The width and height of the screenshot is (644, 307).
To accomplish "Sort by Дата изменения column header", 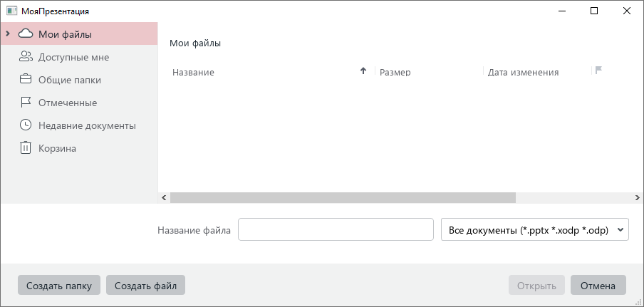I will [523, 72].
